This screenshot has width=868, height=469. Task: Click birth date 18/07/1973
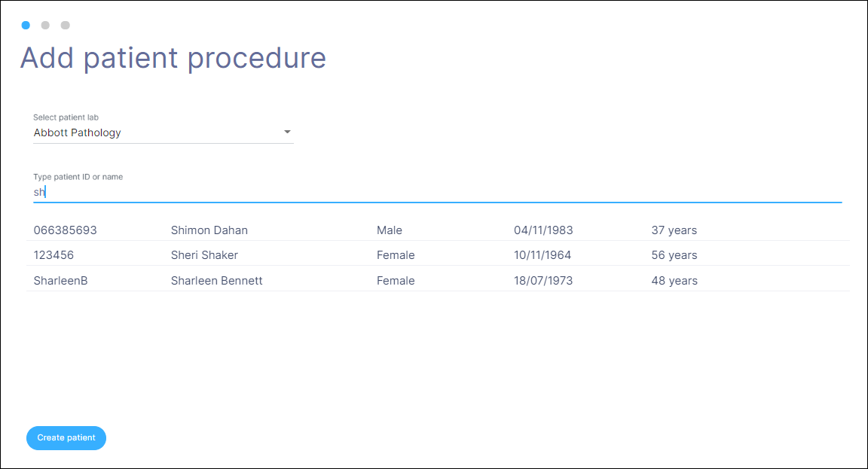(x=543, y=281)
